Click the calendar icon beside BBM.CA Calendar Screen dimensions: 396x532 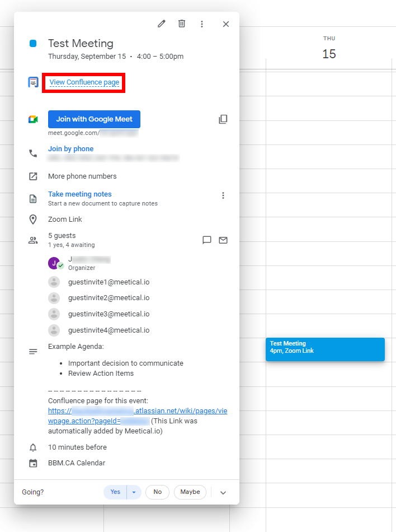33,463
